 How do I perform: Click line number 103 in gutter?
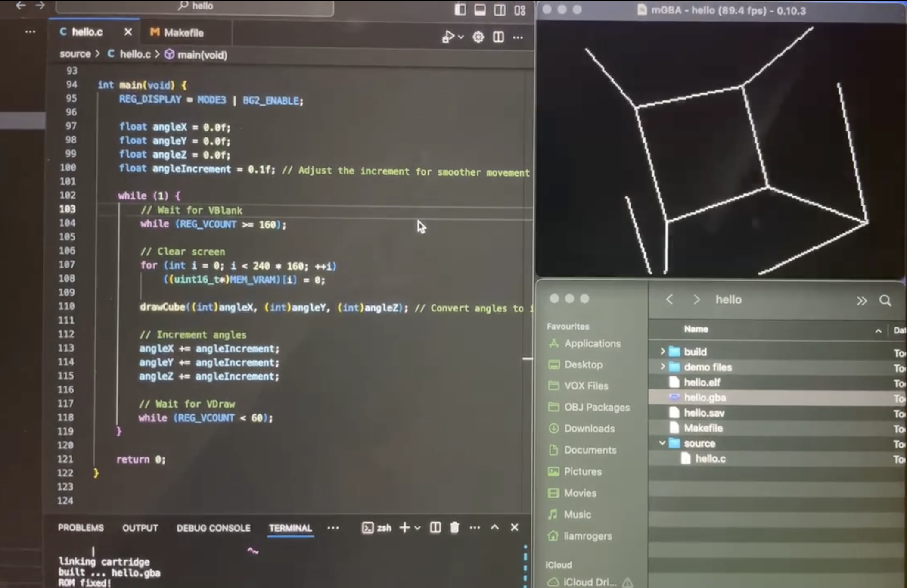click(x=68, y=209)
